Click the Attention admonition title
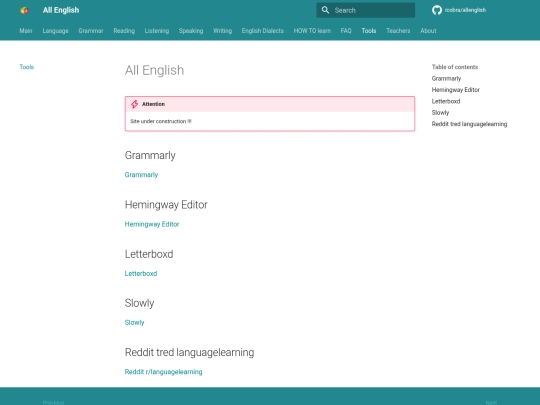The width and height of the screenshot is (540, 405). [153, 104]
